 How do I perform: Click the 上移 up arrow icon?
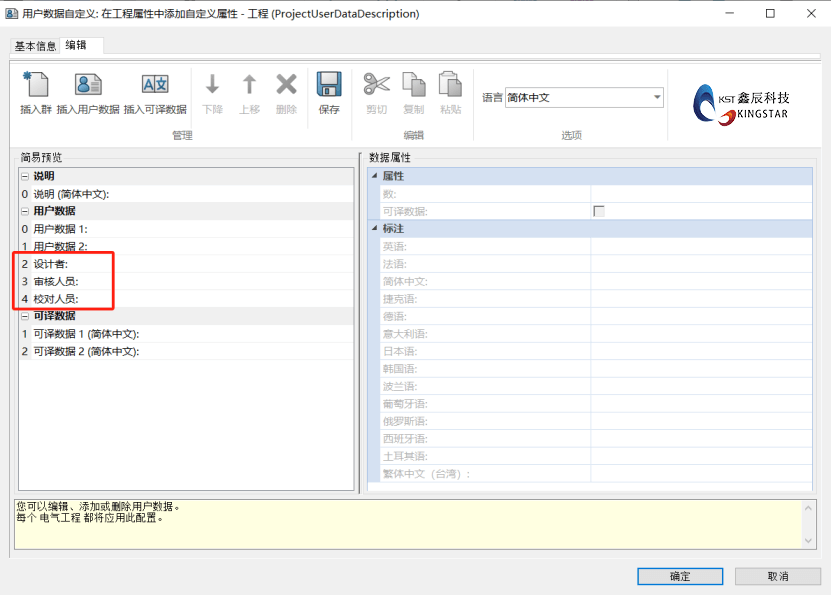[x=249, y=86]
